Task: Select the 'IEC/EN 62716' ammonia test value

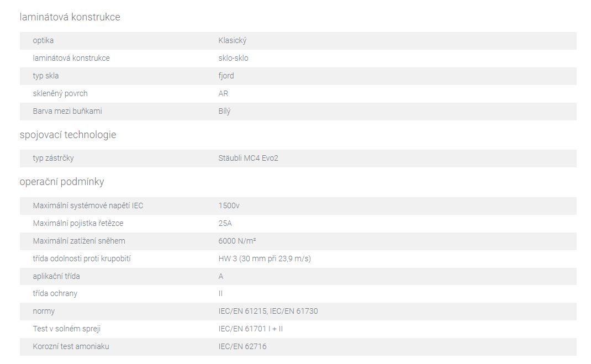Action: tap(242, 347)
